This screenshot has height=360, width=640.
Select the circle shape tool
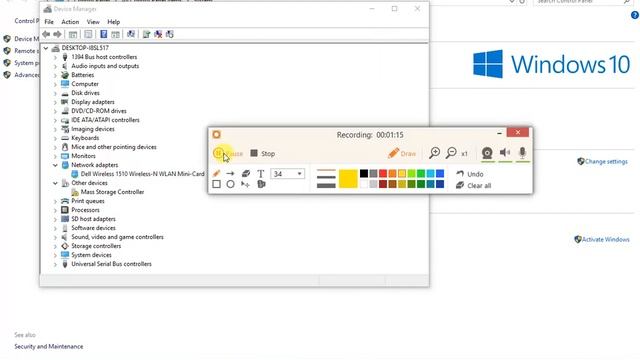[x=230, y=184]
